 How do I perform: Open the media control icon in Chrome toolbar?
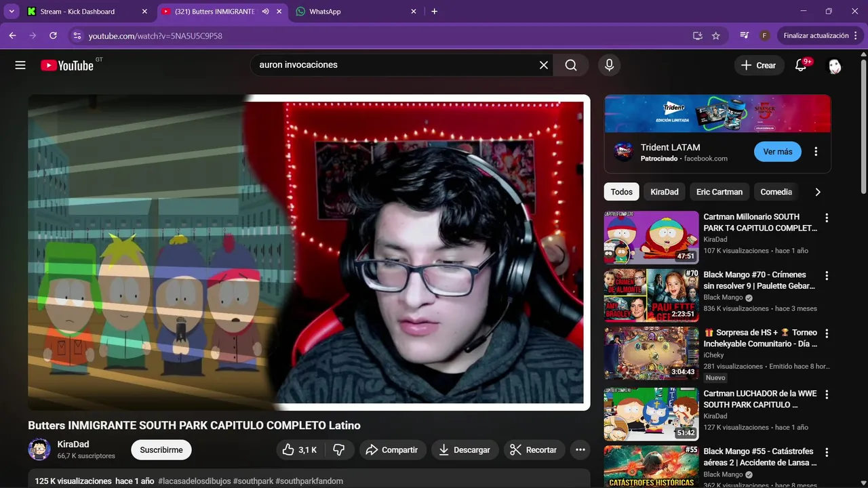745,35
